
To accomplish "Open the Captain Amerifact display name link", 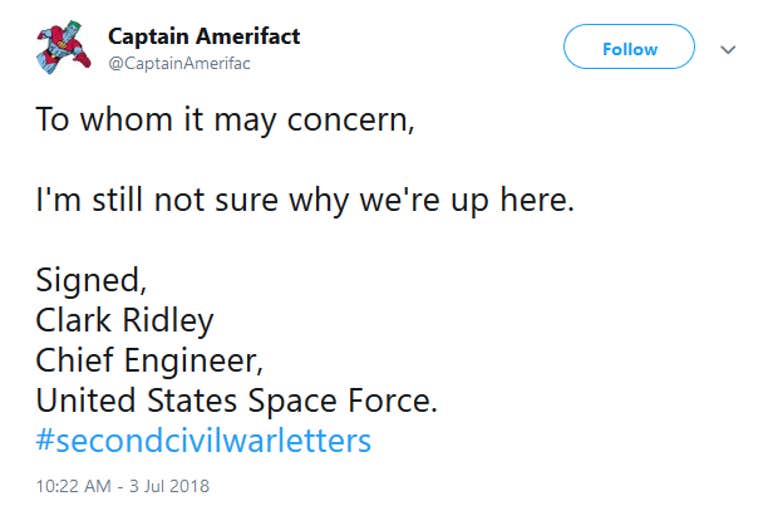I will (204, 36).
